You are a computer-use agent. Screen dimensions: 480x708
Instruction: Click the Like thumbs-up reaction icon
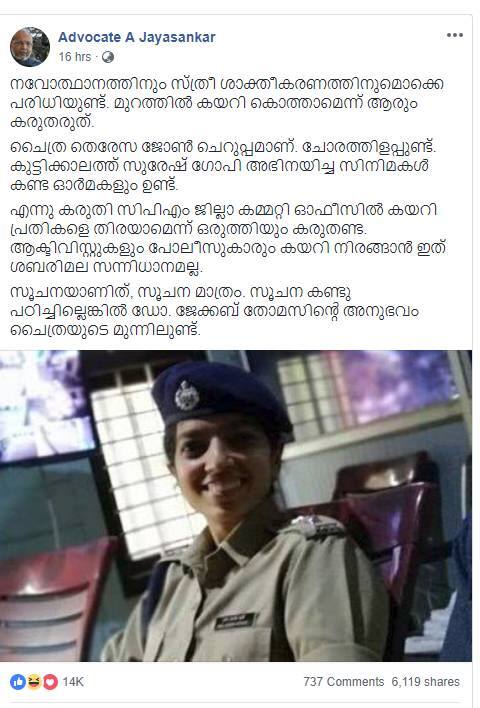pos(18,682)
